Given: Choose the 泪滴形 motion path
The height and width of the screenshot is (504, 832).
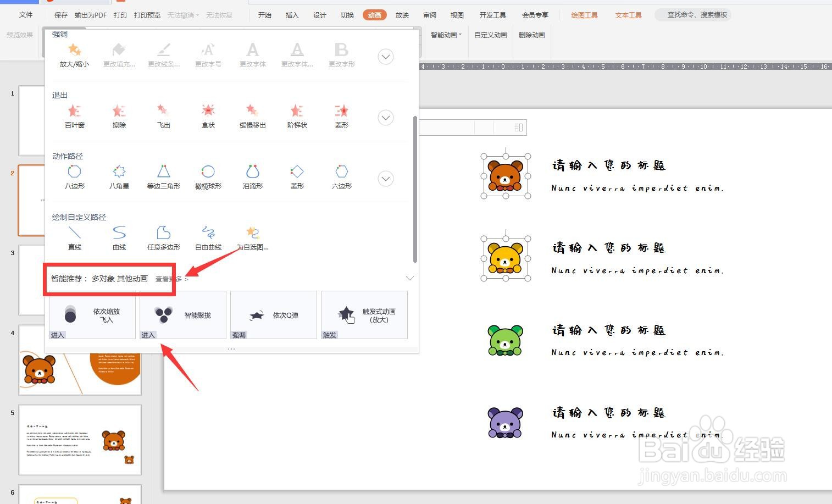Looking at the screenshot, I should pyautogui.click(x=253, y=178).
